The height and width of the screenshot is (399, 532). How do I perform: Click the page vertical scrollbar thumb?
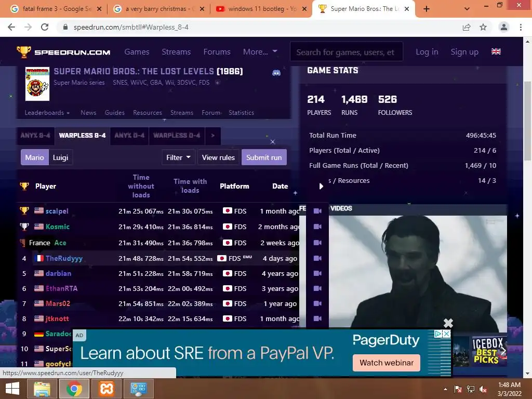(528, 121)
